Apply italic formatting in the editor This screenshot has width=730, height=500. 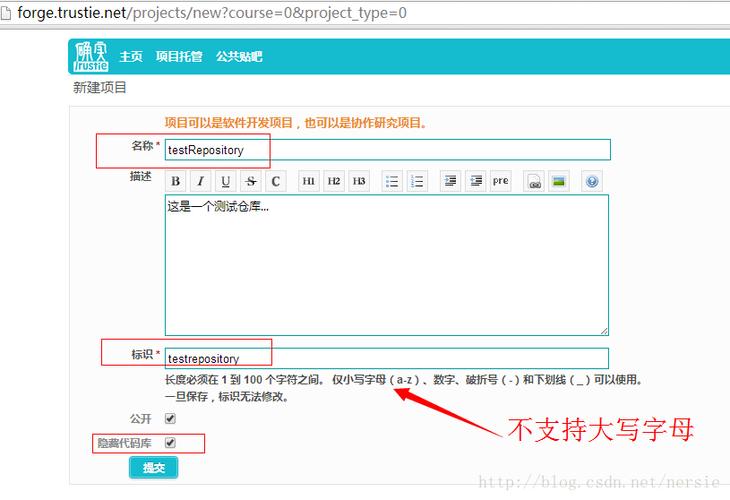point(201,181)
